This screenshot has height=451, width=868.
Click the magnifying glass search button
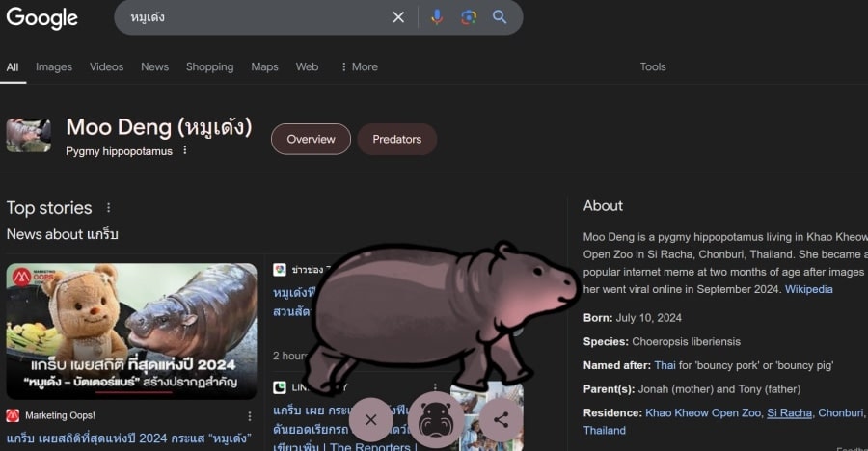tap(500, 17)
